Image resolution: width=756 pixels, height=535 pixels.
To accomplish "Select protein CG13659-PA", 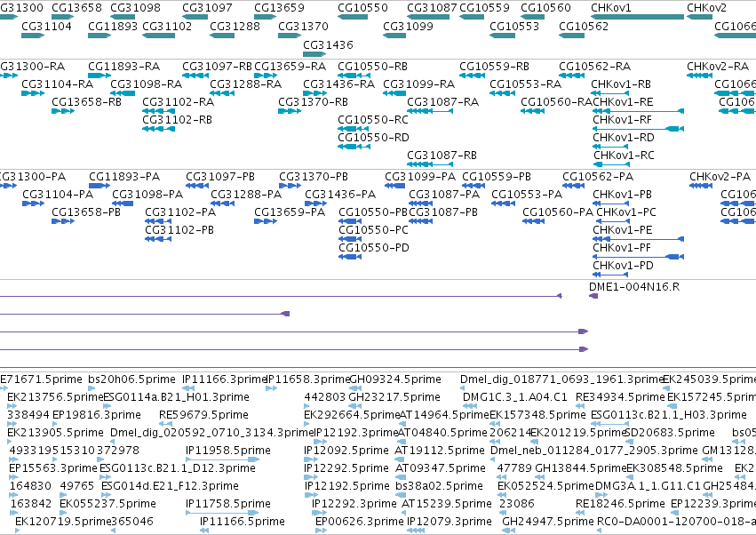I will click(290, 212).
